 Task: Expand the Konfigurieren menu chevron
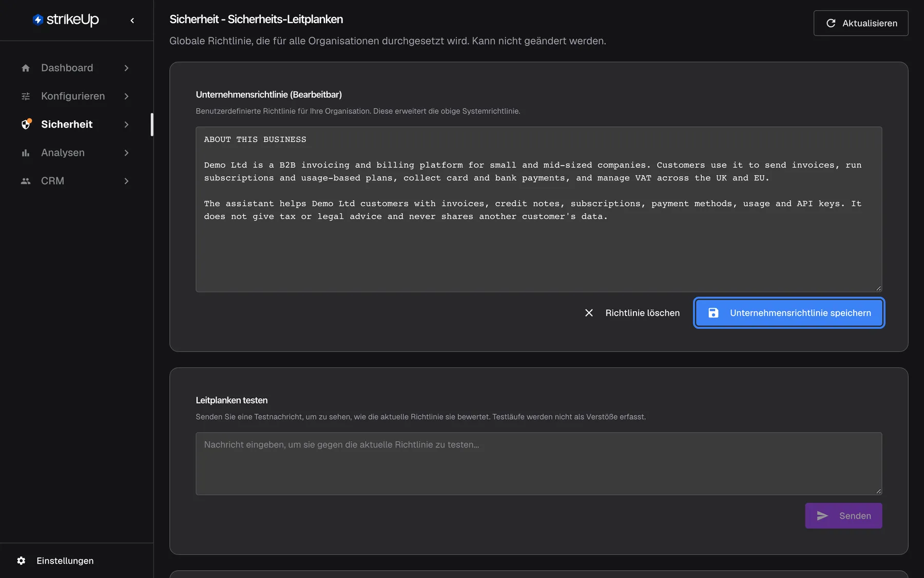click(x=126, y=96)
